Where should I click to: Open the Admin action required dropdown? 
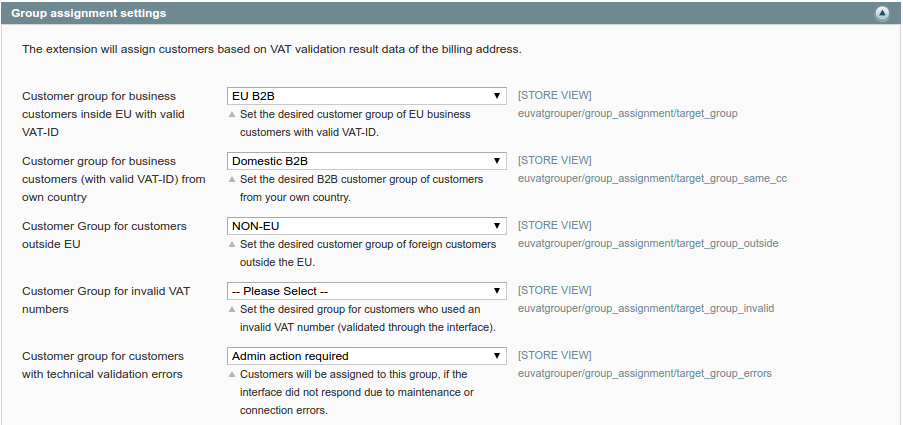(x=367, y=356)
